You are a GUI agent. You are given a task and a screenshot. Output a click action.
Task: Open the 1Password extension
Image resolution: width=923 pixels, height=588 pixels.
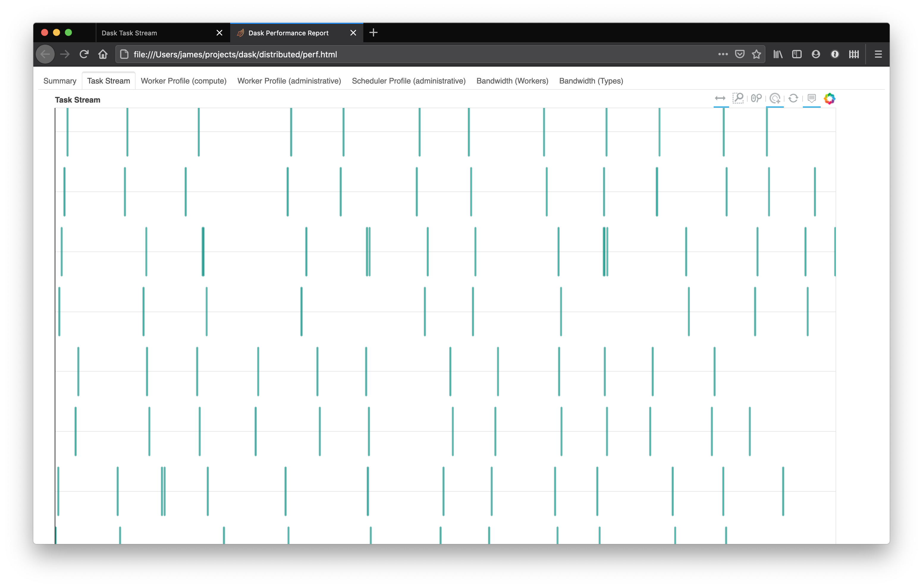click(835, 54)
